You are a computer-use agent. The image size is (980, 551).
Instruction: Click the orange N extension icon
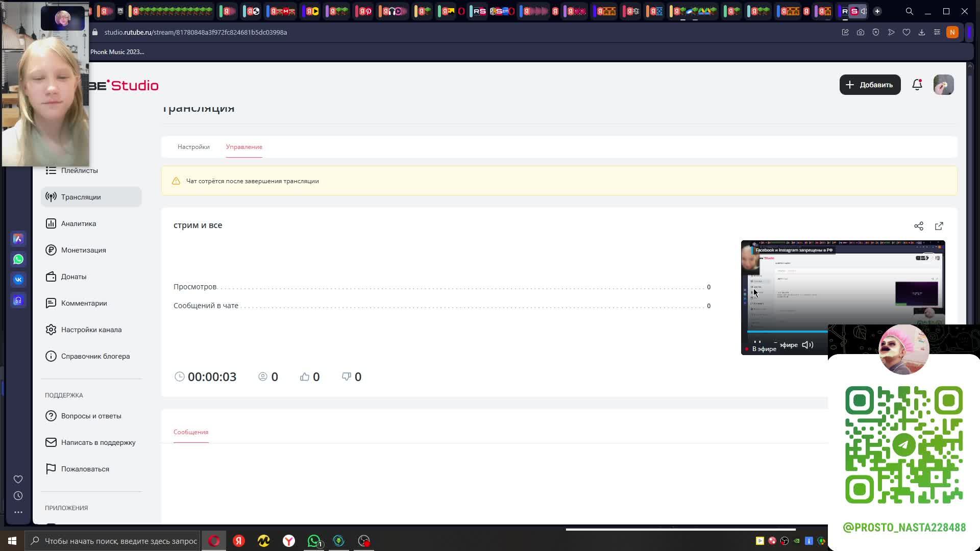pyautogui.click(x=952, y=32)
